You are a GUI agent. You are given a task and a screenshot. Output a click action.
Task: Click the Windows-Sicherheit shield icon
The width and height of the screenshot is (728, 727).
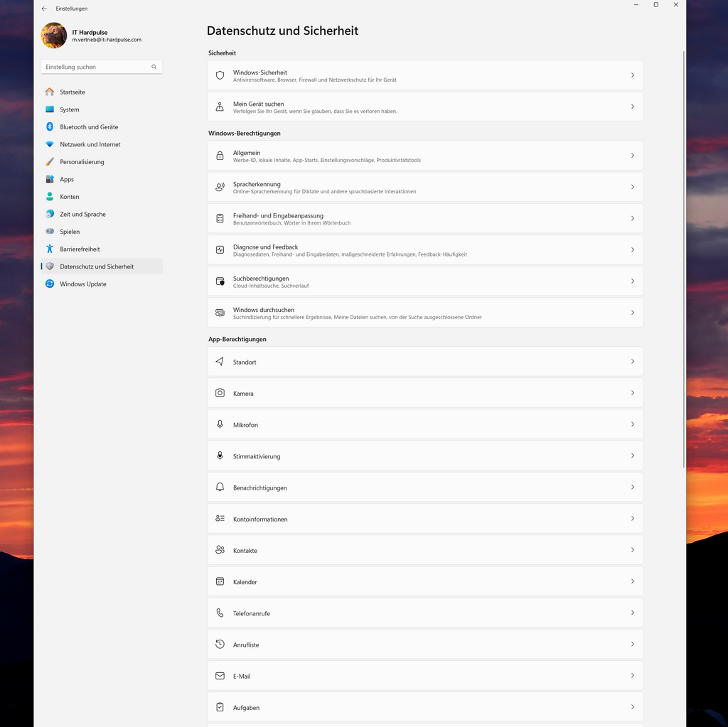(220, 75)
